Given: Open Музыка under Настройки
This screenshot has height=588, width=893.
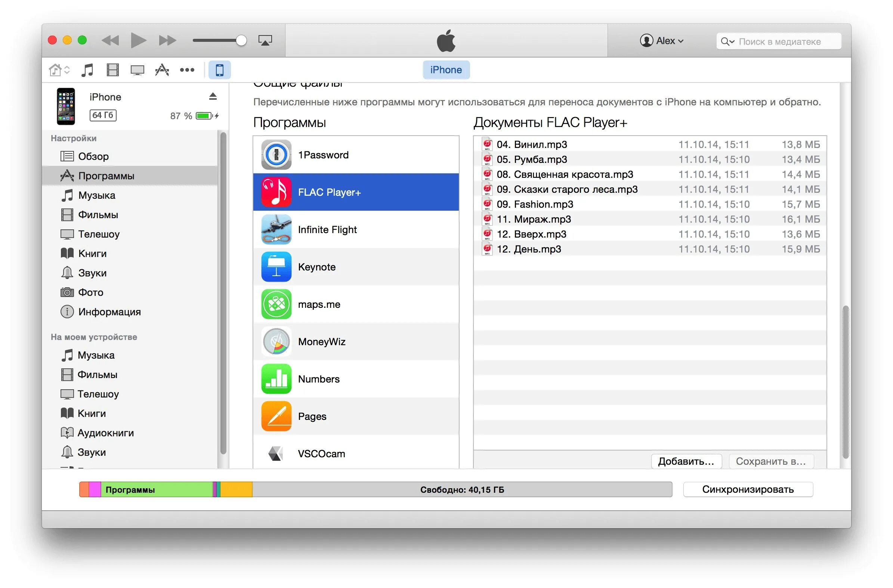Looking at the screenshot, I should 130,195.
